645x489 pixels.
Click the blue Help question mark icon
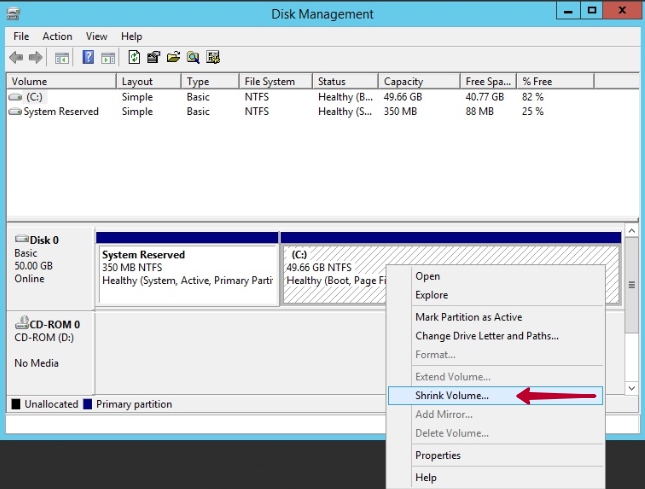click(x=88, y=58)
